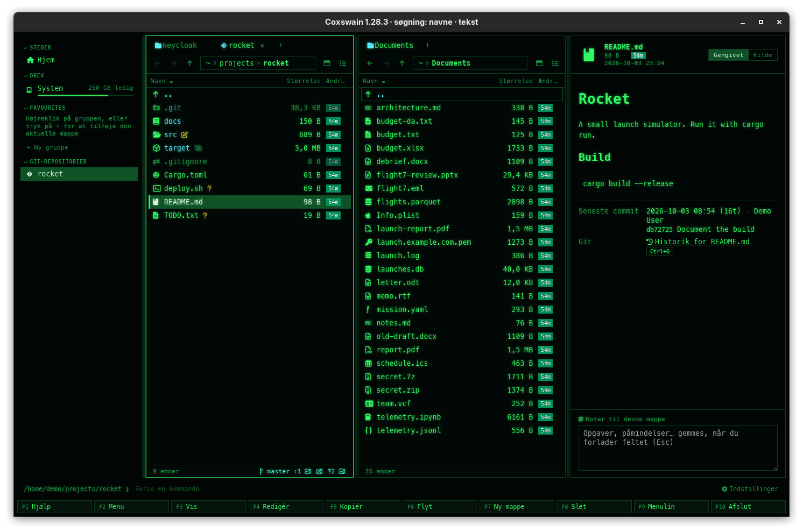
Task: Go back in the Documents pane
Action: (370, 63)
